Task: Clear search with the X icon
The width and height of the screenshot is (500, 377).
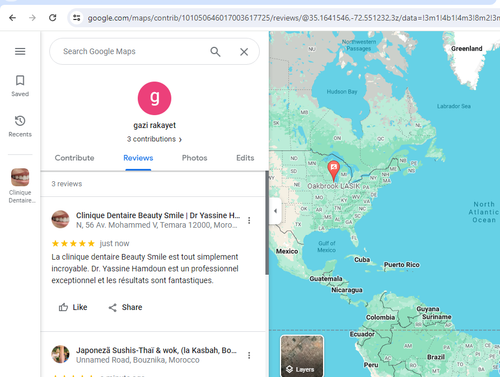Action: coord(244,52)
